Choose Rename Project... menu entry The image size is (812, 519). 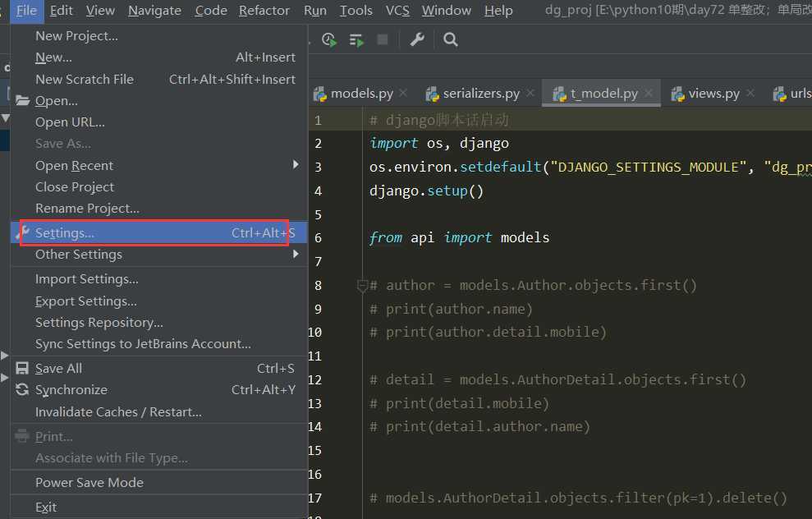[159, 209]
